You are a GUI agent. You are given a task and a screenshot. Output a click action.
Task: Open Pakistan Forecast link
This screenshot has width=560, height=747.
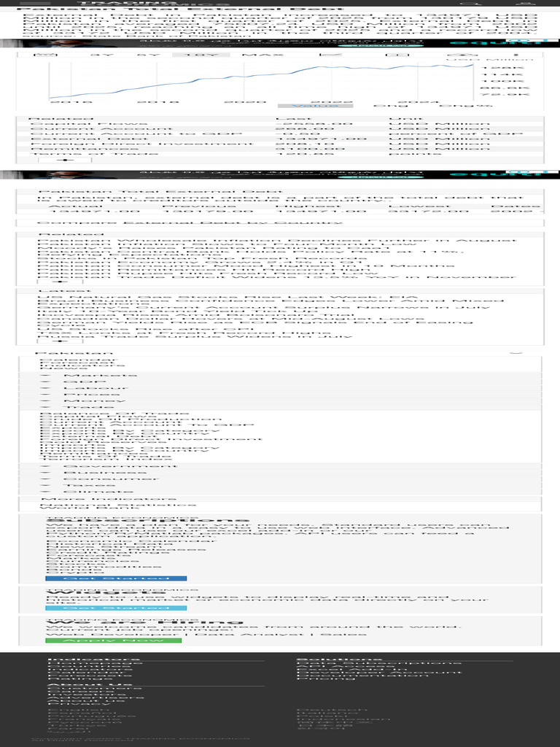click(x=77, y=363)
